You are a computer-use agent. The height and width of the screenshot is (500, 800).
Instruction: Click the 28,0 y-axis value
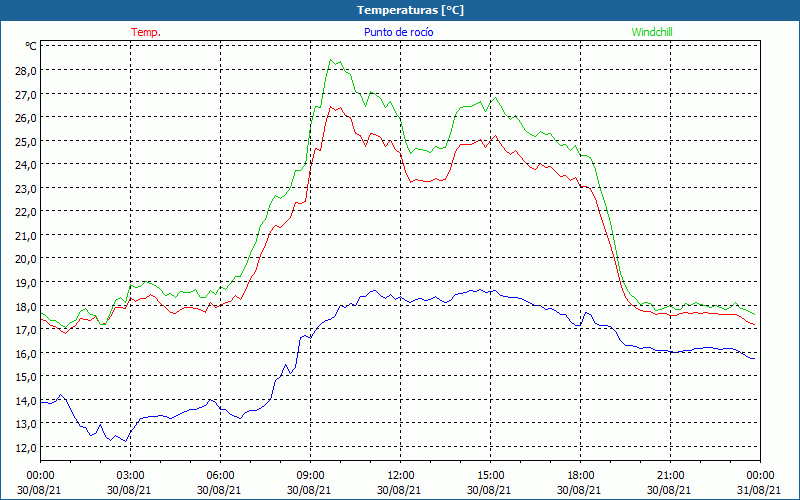coord(26,70)
